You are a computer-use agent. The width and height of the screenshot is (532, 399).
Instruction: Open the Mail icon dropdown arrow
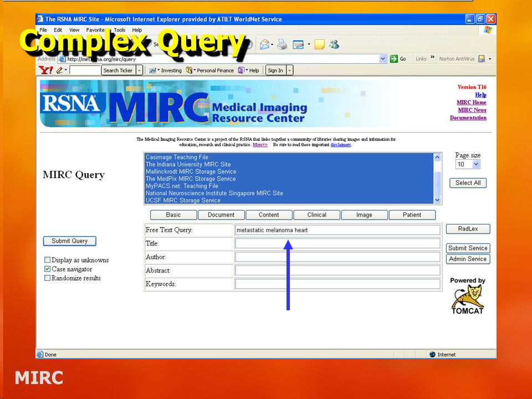(x=272, y=44)
